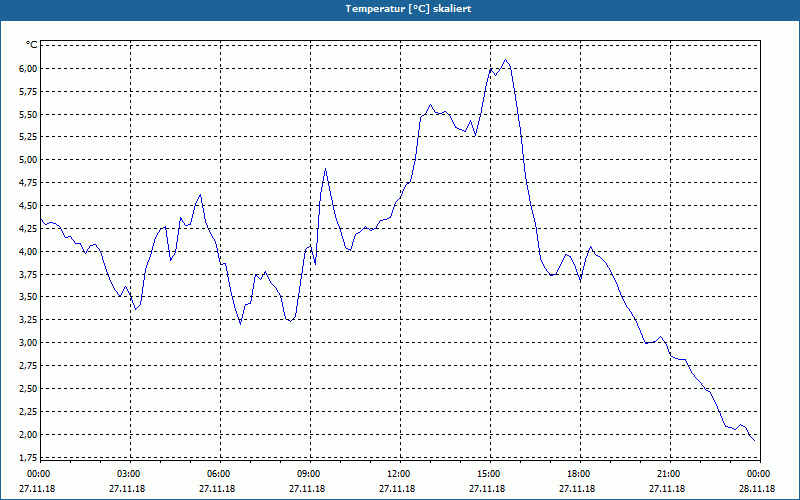Click the 5,25 y-axis value
Viewport: 800px width, 500px height.
point(29,137)
